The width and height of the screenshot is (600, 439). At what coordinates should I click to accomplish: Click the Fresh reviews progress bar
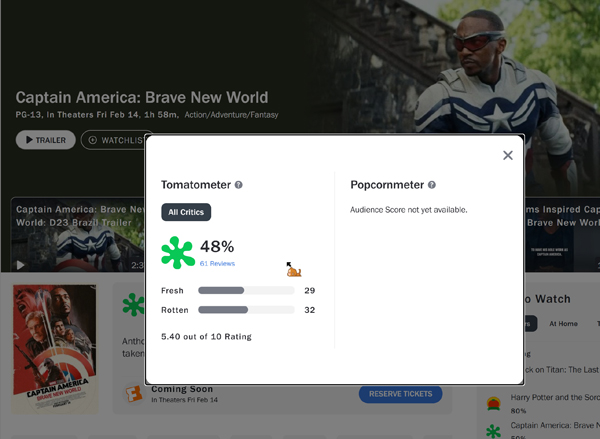click(x=246, y=290)
